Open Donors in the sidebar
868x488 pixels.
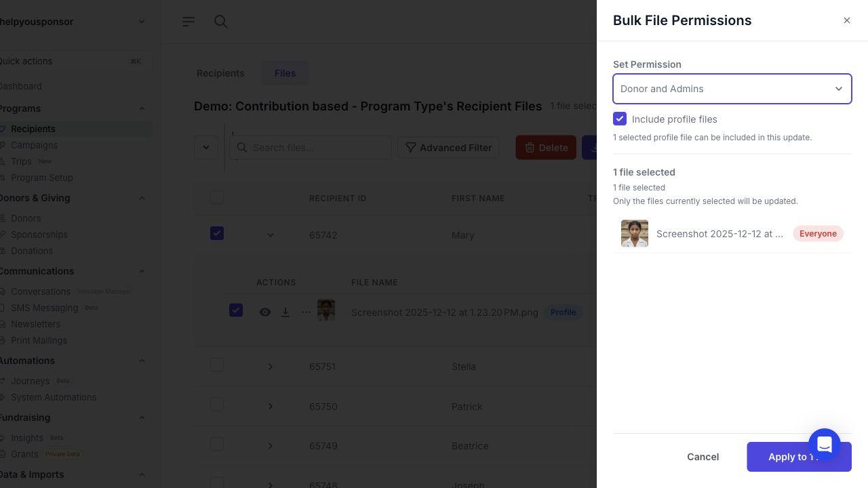pos(26,218)
